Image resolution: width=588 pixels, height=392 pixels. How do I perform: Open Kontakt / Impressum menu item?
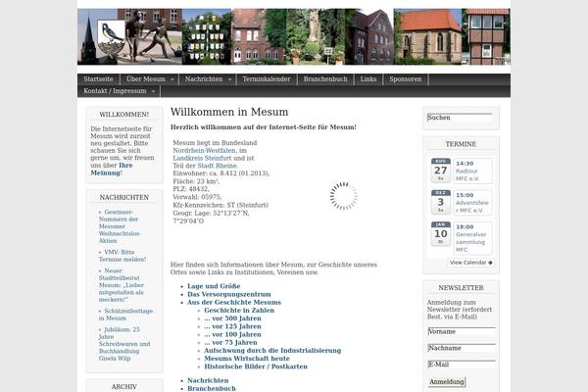point(115,91)
